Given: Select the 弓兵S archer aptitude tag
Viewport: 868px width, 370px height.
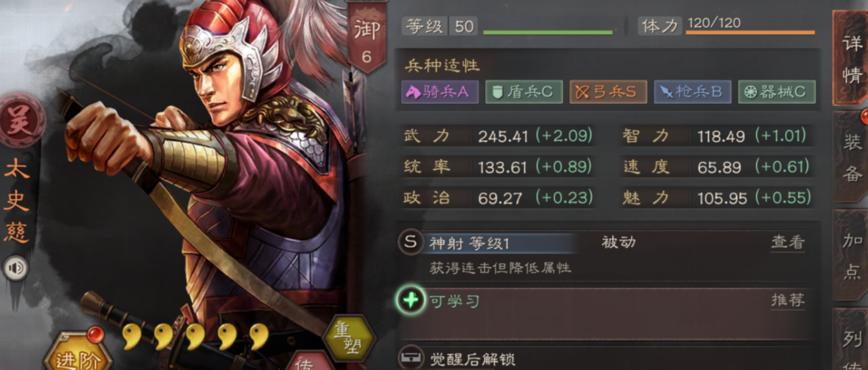Looking at the screenshot, I should pyautogui.click(x=607, y=91).
